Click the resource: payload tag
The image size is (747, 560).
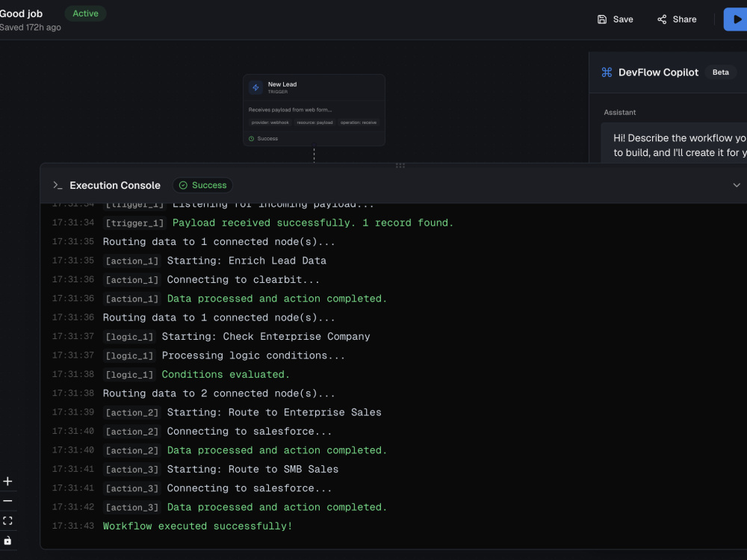coord(315,122)
